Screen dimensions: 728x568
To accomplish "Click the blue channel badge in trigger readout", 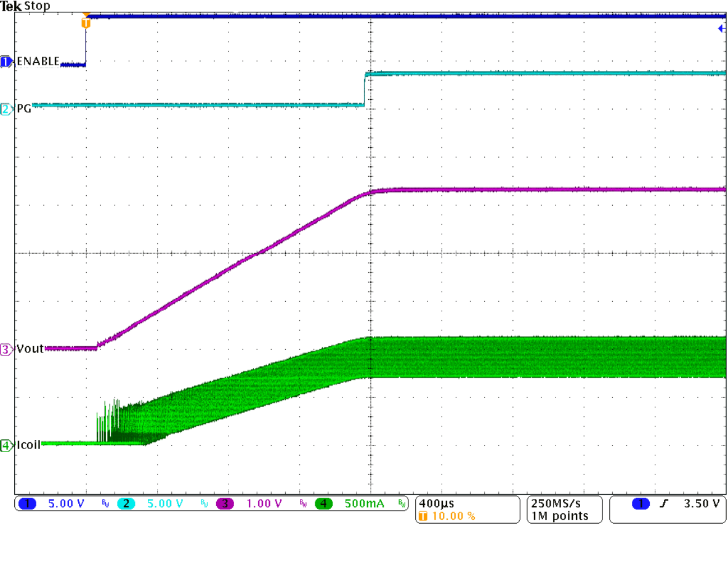I will click(641, 503).
